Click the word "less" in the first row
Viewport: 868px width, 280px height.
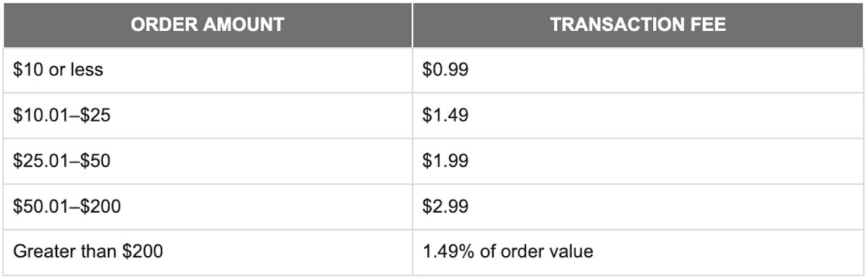[88, 70]
